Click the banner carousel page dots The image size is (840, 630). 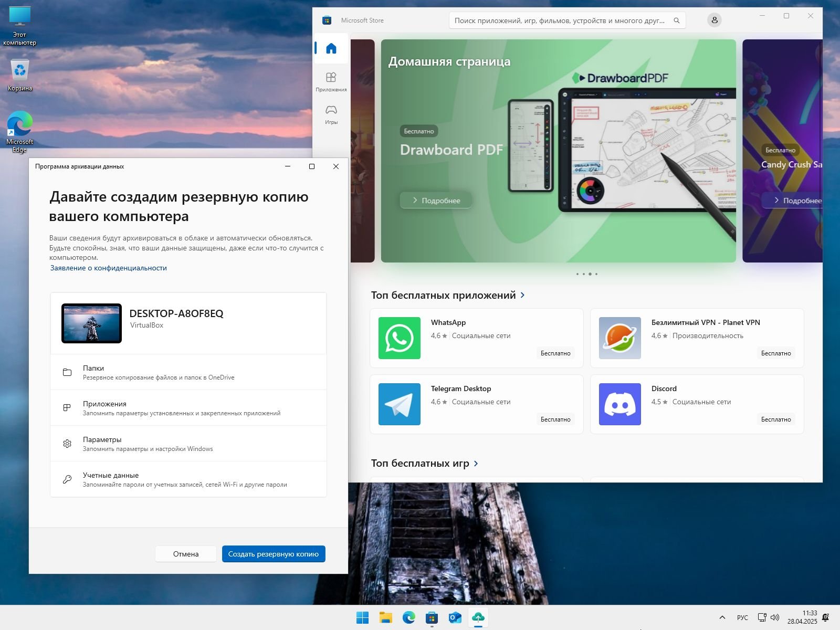click(587, 274)
